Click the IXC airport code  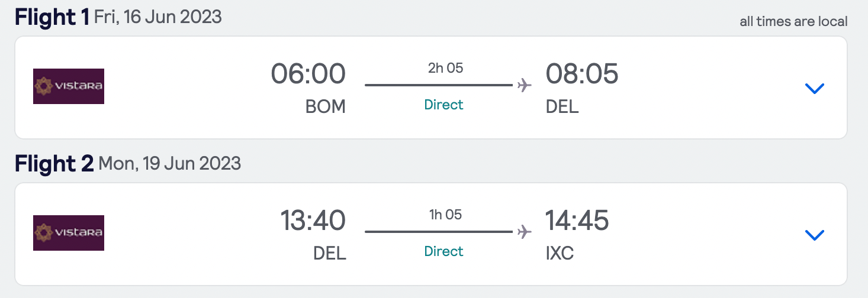[560, 254]
